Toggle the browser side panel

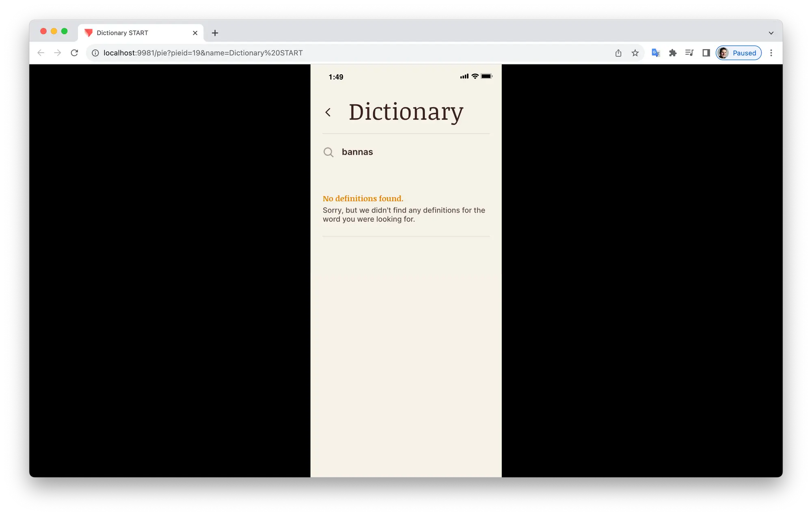point(706,53)
